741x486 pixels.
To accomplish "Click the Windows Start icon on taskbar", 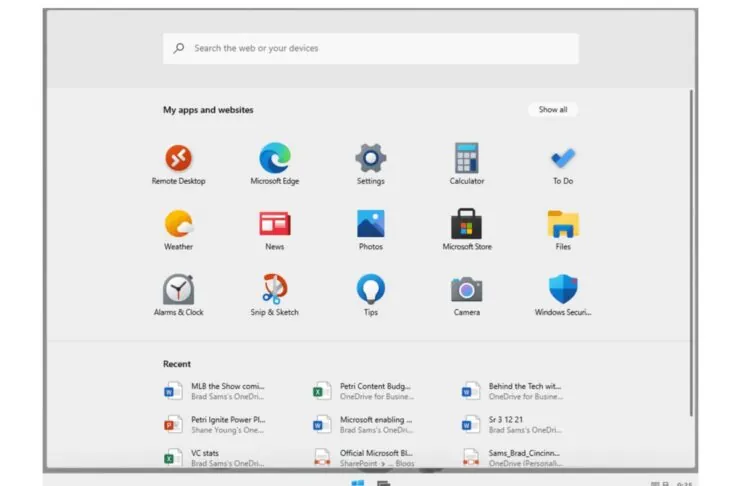I will click(x=358, y=483).
